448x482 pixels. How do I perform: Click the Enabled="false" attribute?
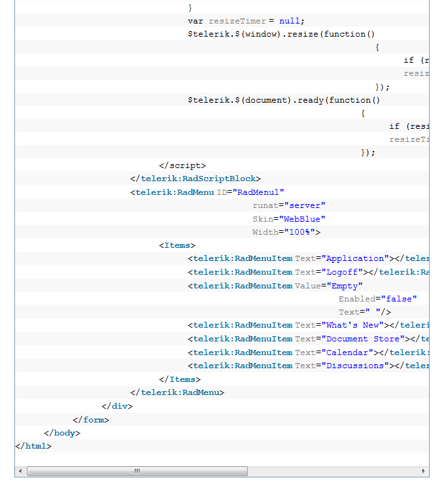click(x=377, y=299)
